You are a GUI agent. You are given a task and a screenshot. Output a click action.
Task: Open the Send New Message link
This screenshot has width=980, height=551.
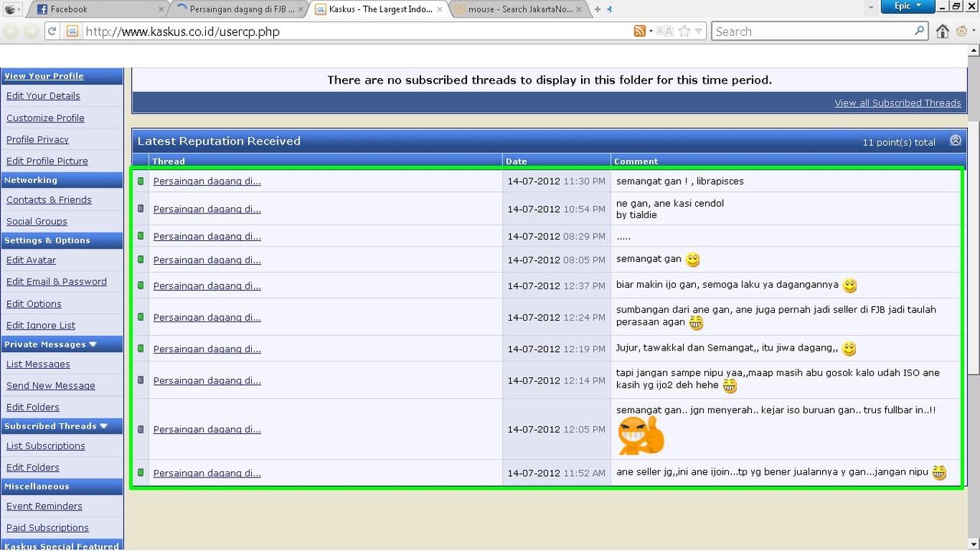[51, 386]
